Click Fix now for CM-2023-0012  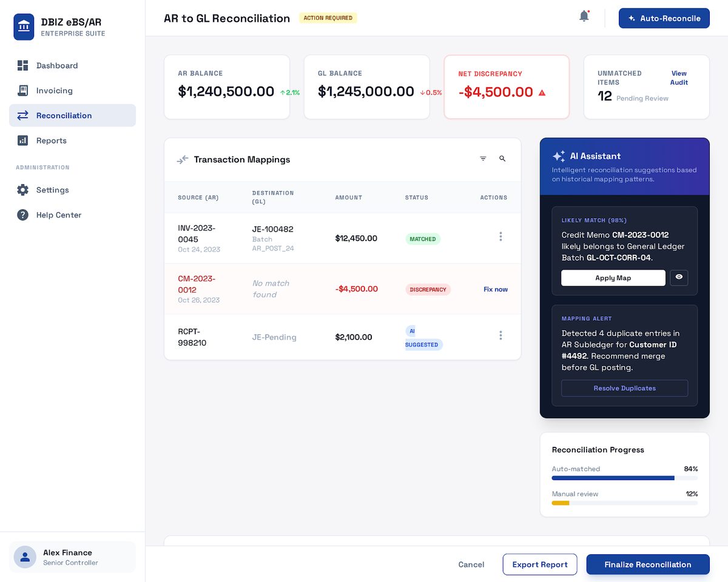[x=496, y=289]
